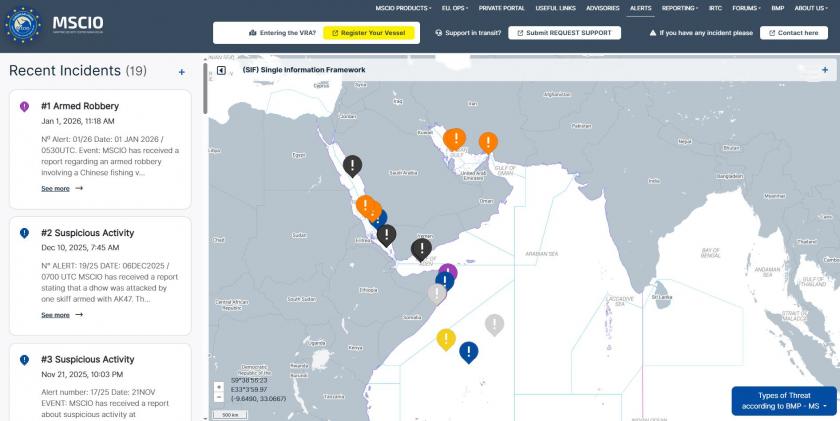This screenshot has height=421, width=840.
Task: Click the dark gray marker in the northern Red Sea
Action: pyautogui.click(x=352, y=166)
